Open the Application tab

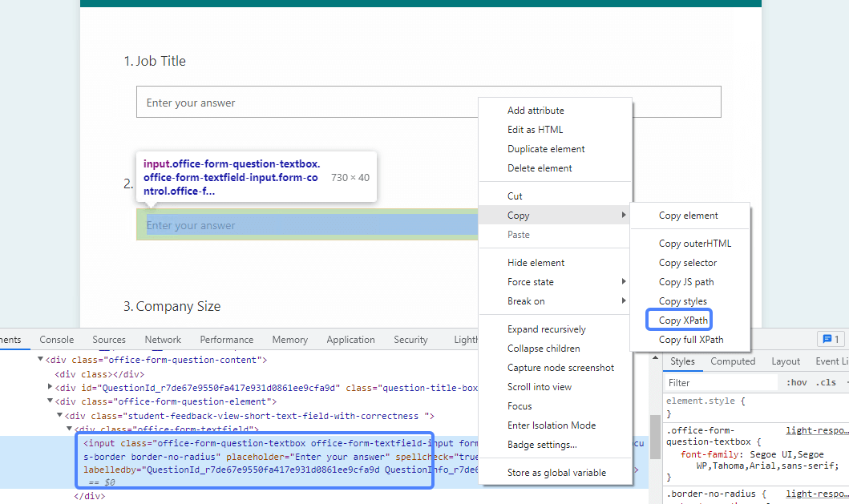point(350,340)
